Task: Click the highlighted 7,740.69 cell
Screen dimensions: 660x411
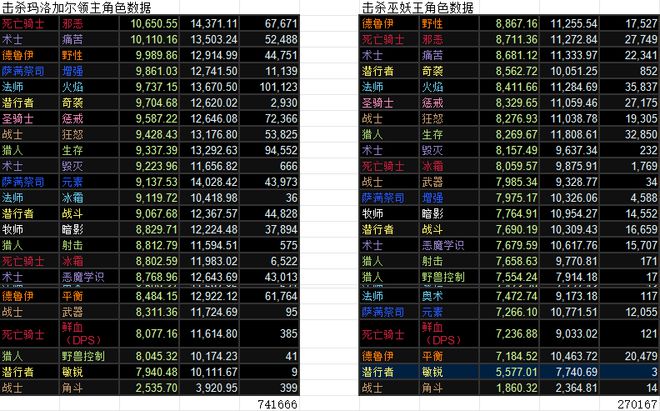Action: (x=570, y=372)
